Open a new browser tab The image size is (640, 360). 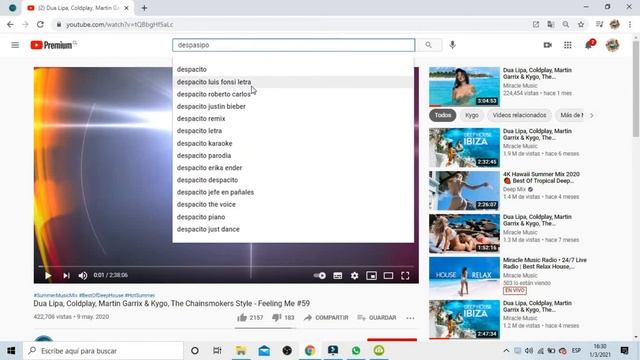[x=144, y=8]
